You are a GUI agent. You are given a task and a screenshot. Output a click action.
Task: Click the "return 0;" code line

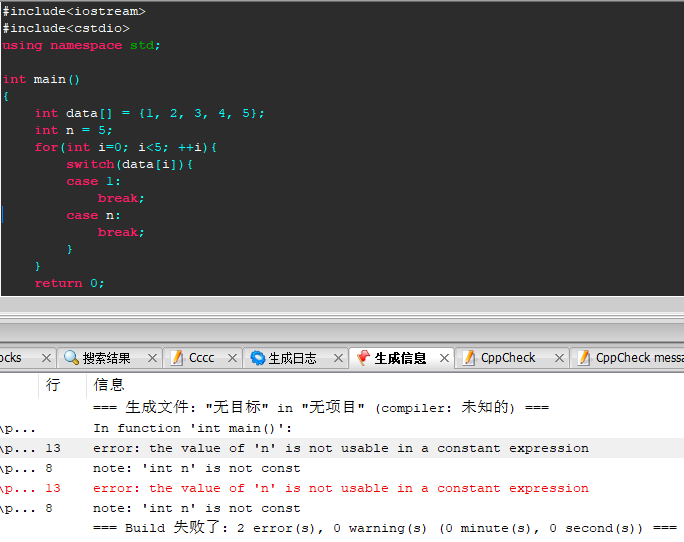[x=70, y=283]
